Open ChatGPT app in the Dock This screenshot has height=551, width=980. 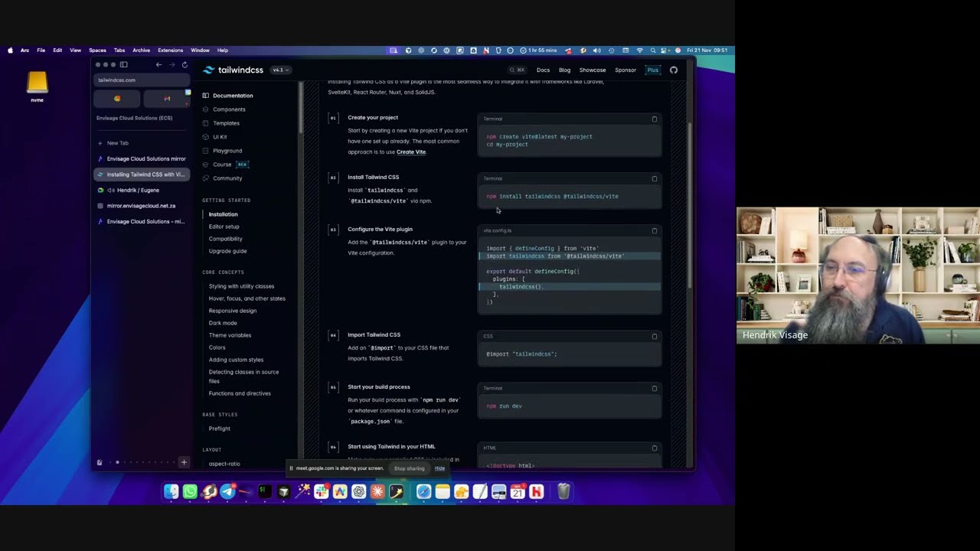click(358, 491)
